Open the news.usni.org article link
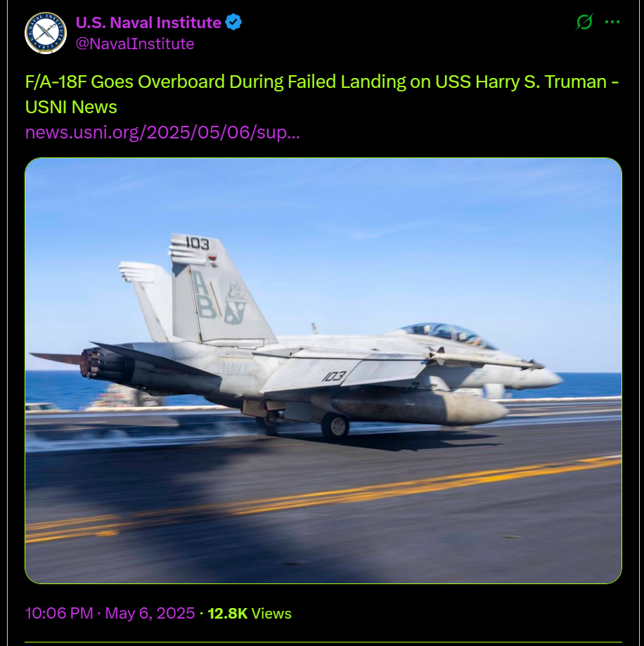644x646 pixels. tap(162, 132)
